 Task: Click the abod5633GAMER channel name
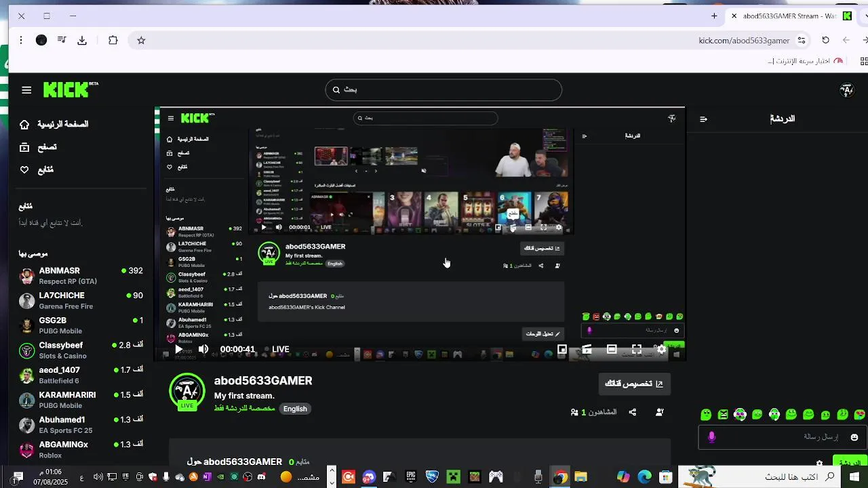[263, 381]
